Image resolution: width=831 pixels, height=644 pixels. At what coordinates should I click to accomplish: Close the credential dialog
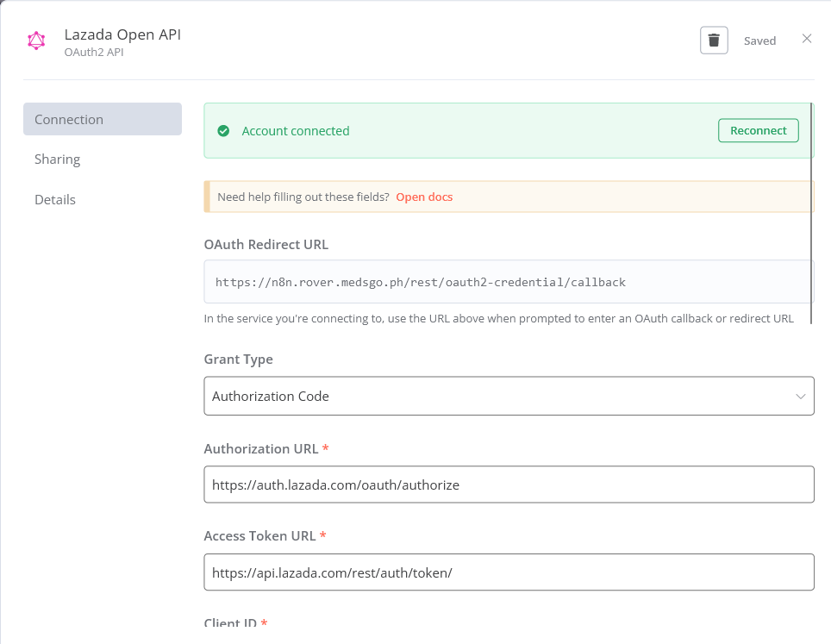pos(807,39)
